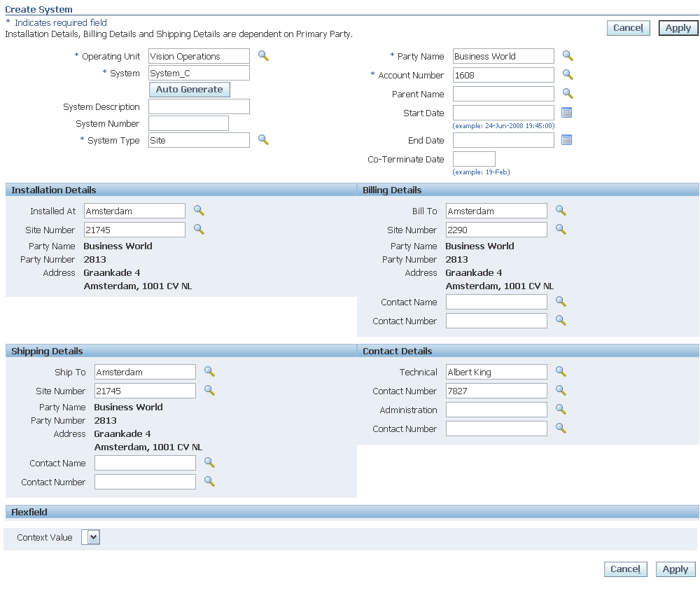700x591 pixels.
Task: Focus Billing Details Site Number field
Action: point(496,230)
